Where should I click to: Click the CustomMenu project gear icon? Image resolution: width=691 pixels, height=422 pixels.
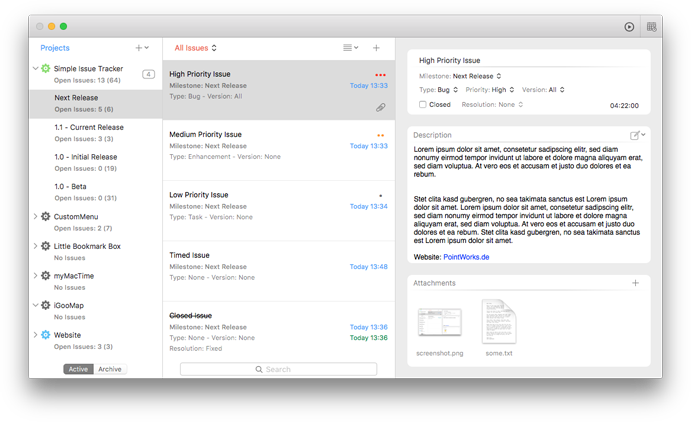pos(45,216)
